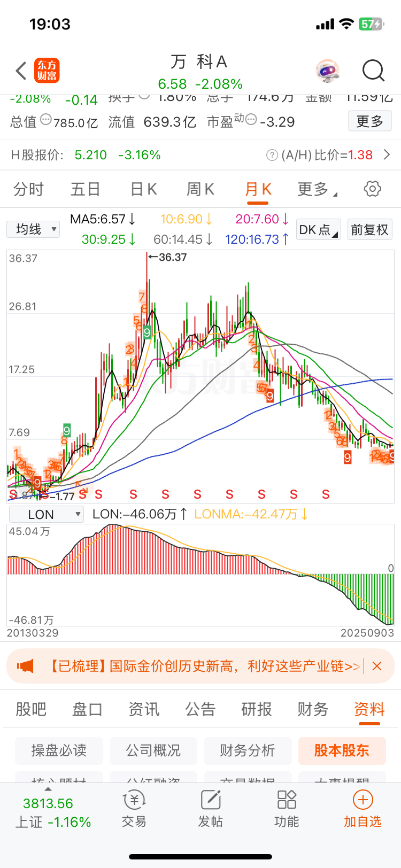The image size is (401, 868).
Task: Tap the chart start date 20130329
Action: click(33, 633)
